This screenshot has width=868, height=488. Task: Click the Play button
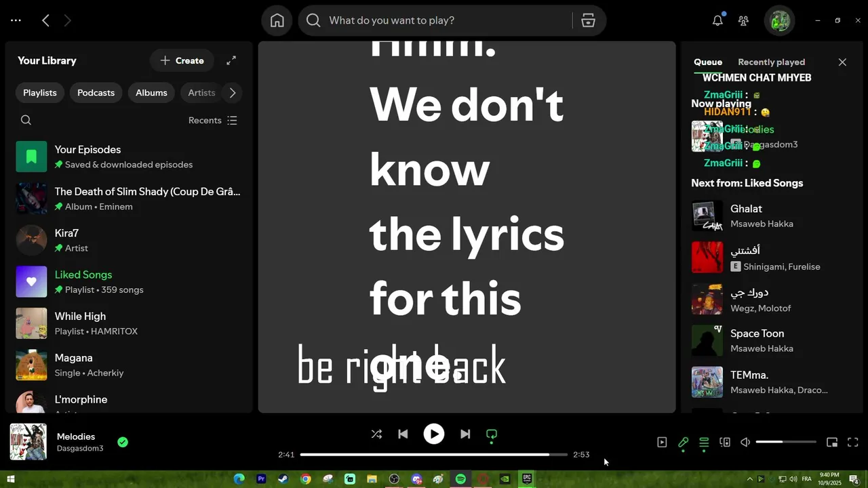(434, 434)
